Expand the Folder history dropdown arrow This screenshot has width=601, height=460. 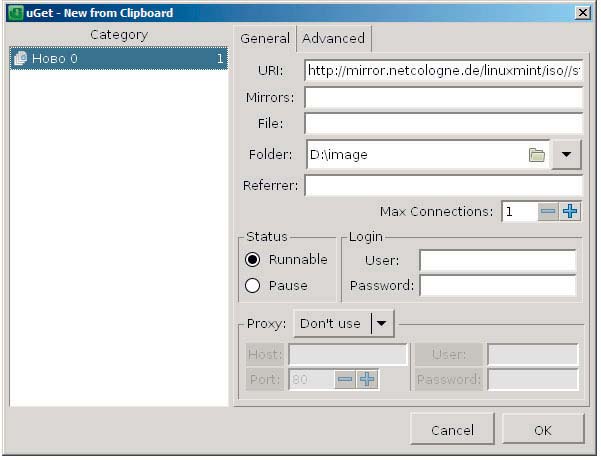[567, 154]
